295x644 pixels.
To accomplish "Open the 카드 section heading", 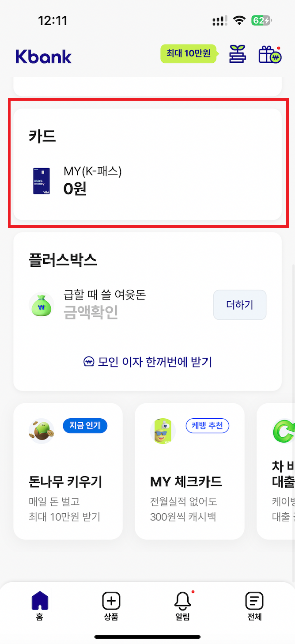I will pyautogui.click(x=42, y=136).
